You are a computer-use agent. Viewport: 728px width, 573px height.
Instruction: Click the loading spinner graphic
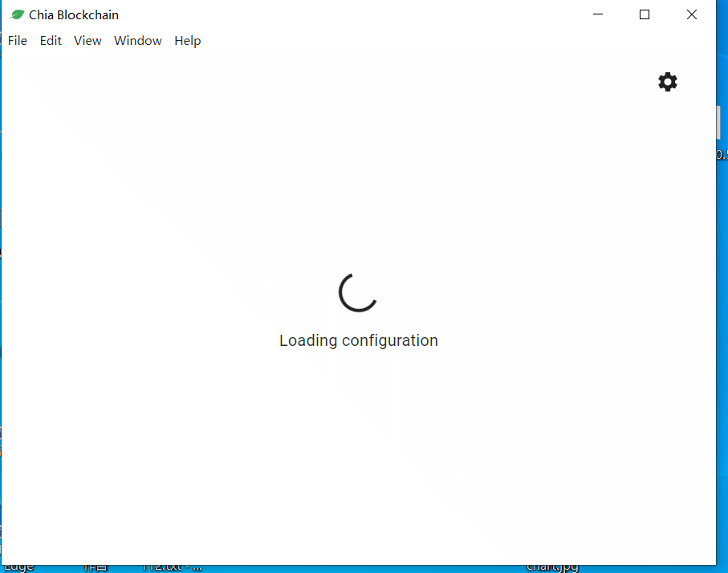358,294
